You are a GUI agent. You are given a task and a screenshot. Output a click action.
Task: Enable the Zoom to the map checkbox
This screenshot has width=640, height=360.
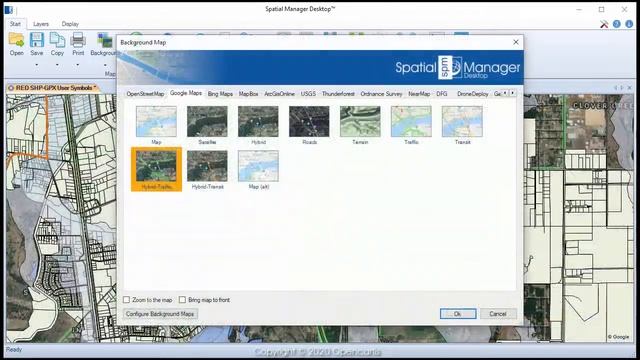(x=127, y=300)
